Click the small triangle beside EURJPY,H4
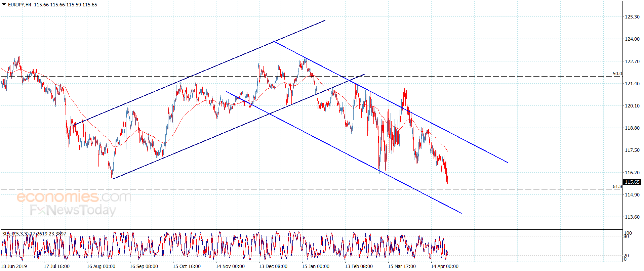This screenshot has height=271, width=644. [4, 5]
